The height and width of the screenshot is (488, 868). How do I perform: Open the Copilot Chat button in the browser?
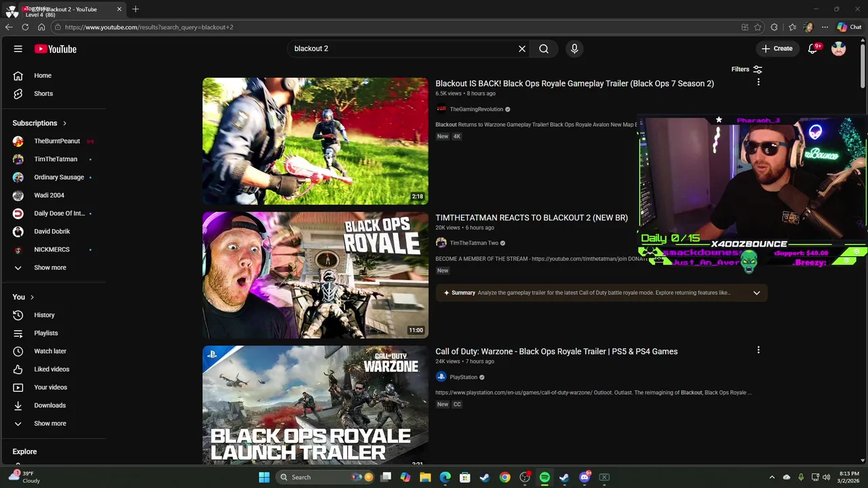click(849, 27)
